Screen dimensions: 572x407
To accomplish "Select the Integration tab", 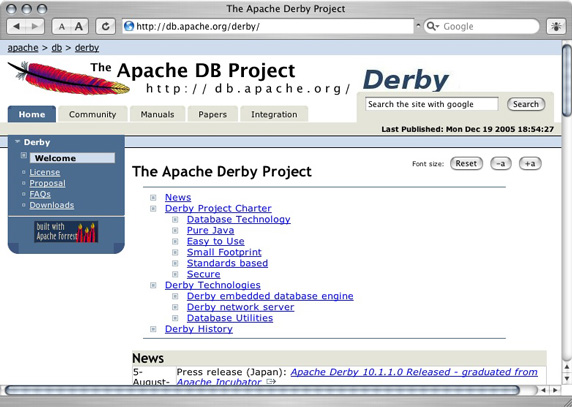I will 274,115.
